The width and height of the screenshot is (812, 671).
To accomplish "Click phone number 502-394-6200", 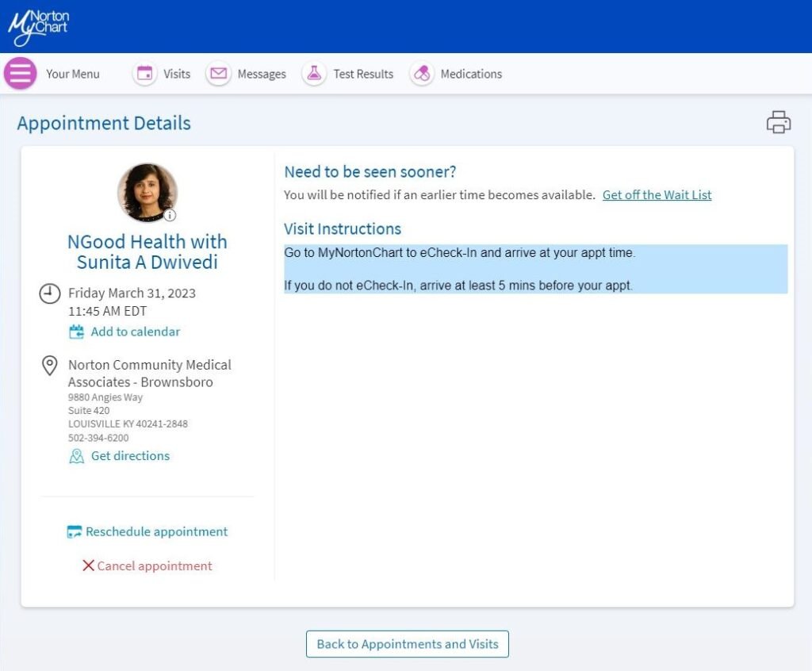I will click(x=98, y=438).
